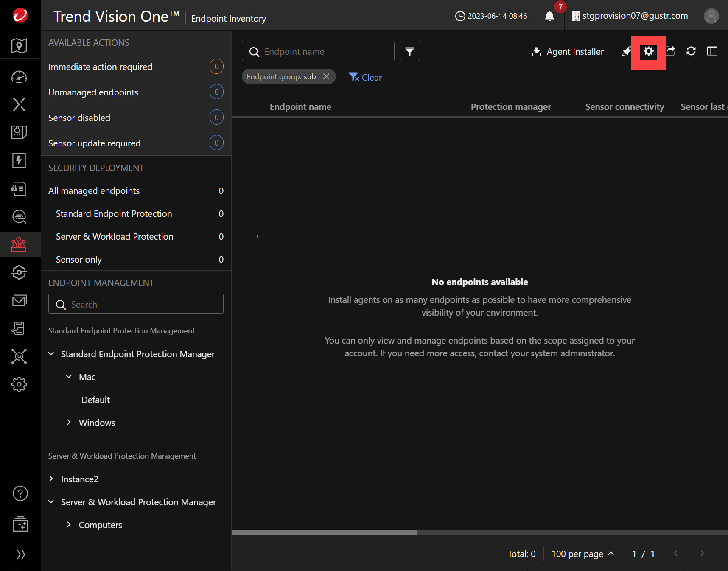Click the export icon in toolbar
This screenshot has width=728, height=571.
point(671,51)
